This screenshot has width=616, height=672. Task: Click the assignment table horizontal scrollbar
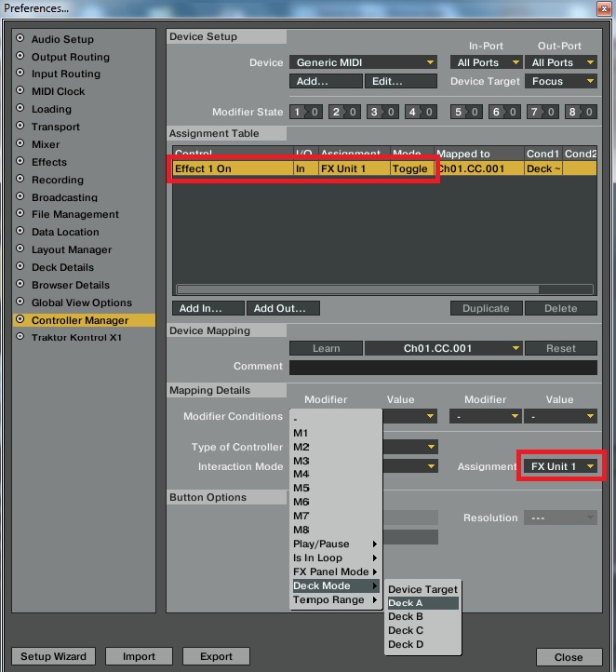point(357,289)
